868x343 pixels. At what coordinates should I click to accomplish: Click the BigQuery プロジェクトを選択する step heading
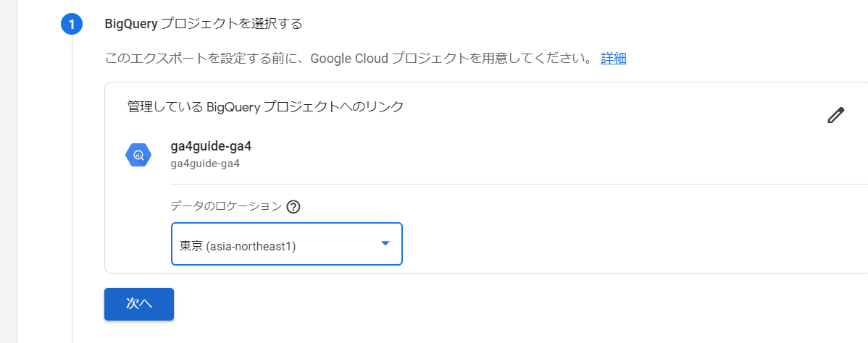204,24
